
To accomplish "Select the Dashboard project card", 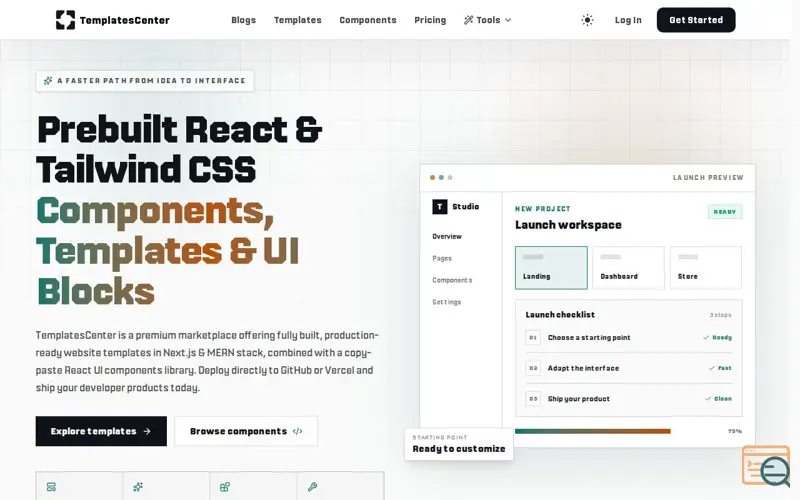I will (629, 268).
